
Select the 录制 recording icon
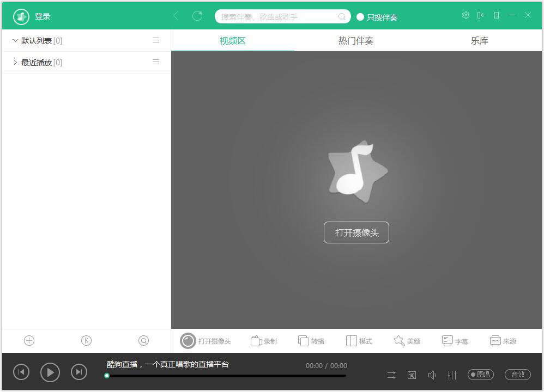255,340
